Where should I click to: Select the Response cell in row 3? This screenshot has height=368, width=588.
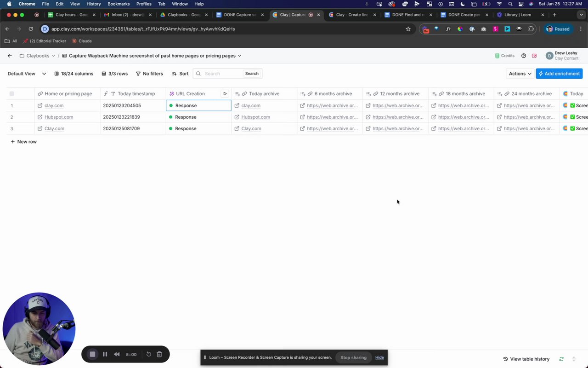[x=198, y=129]
